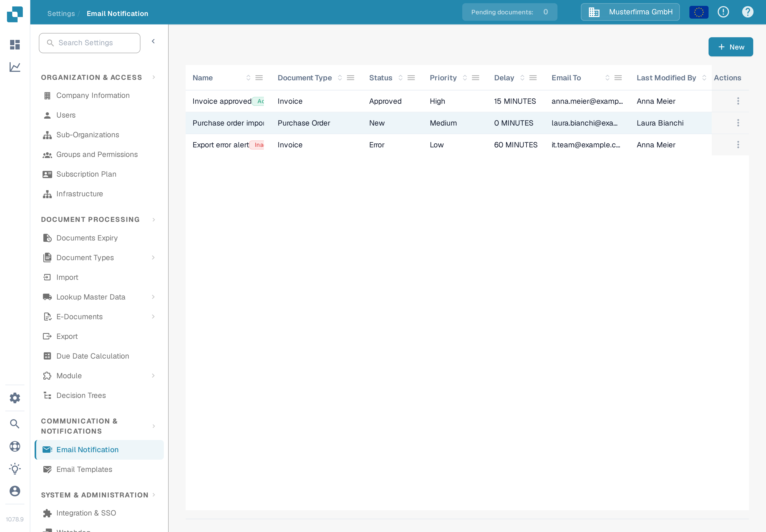Collapse System & Administration section
Viewport: 766px width, 532px height.
point(154,495)
